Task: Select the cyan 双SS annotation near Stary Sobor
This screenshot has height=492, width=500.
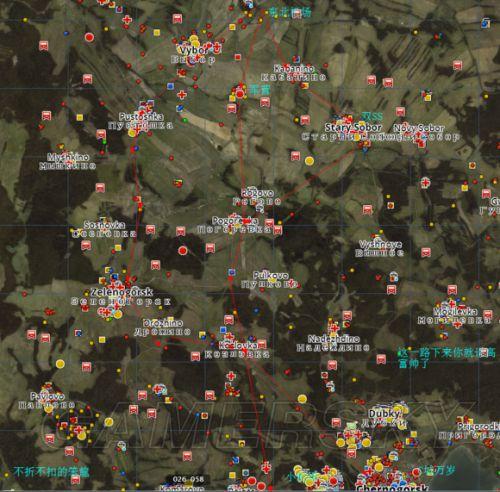Action: point(372,116)
